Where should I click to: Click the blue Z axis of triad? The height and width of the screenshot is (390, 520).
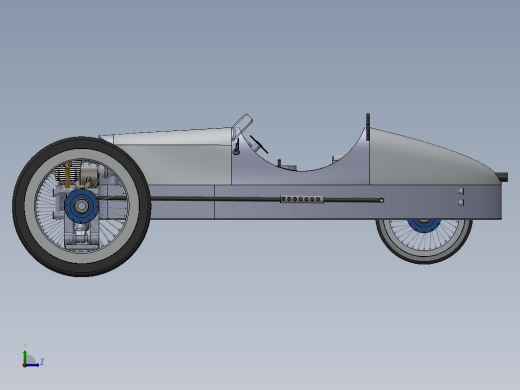(x=32, y=365)
